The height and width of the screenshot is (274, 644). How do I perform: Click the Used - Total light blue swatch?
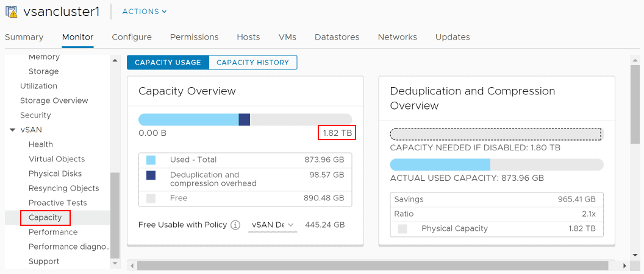tap(151, 160)
